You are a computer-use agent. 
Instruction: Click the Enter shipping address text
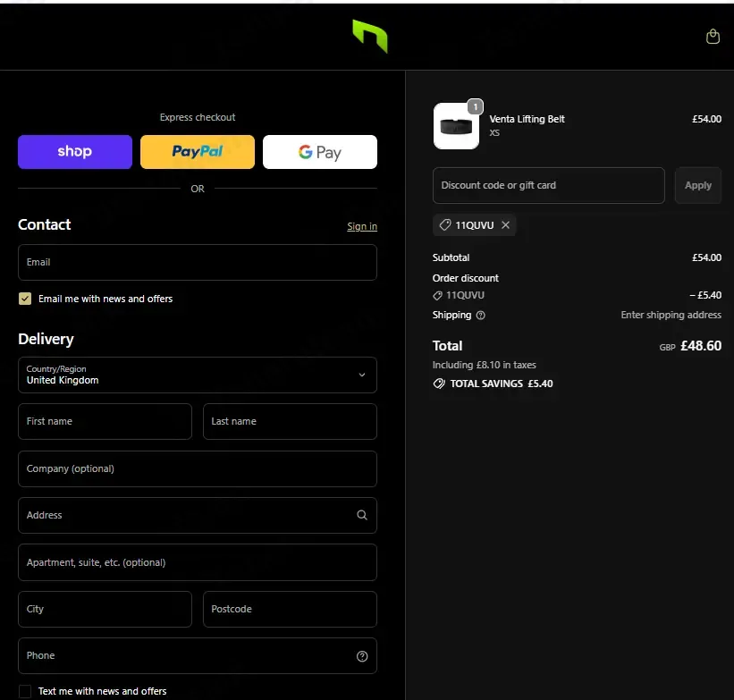(x=671, y=315)
